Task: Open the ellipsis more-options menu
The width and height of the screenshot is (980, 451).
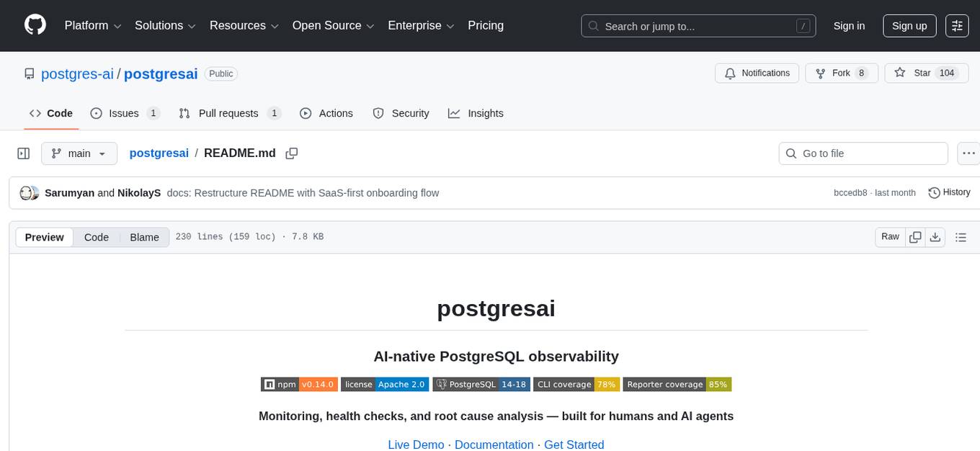Action: coord(968,153)
